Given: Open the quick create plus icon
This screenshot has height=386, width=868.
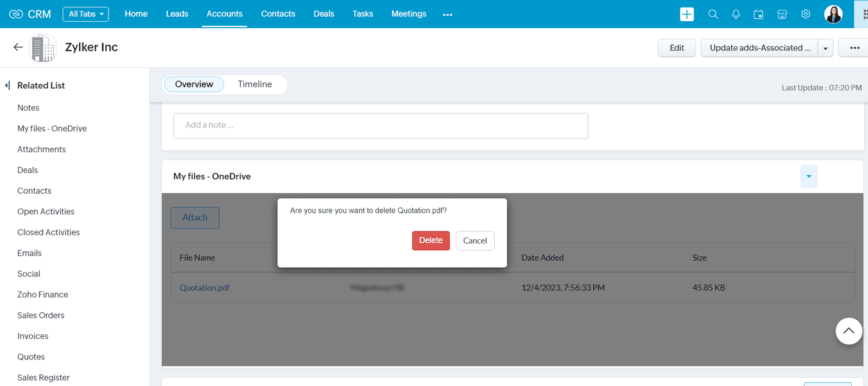Looking at the screenshot, I should pyautogui.click(x=687, y=14).
